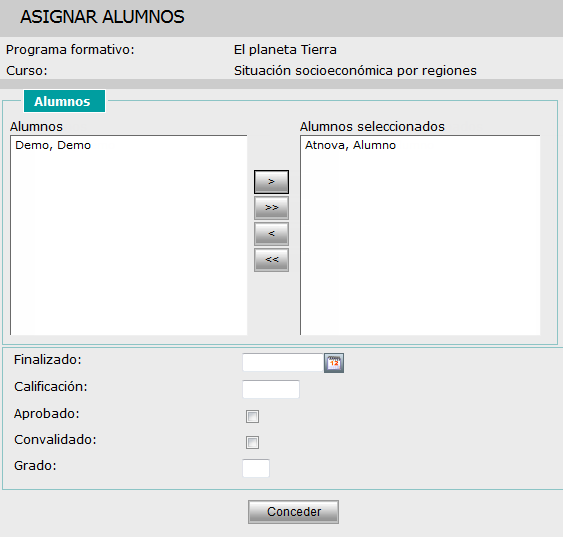Click the 'Convalidado:' label
Screen dimensions: 563x537
tap(55, 440)
